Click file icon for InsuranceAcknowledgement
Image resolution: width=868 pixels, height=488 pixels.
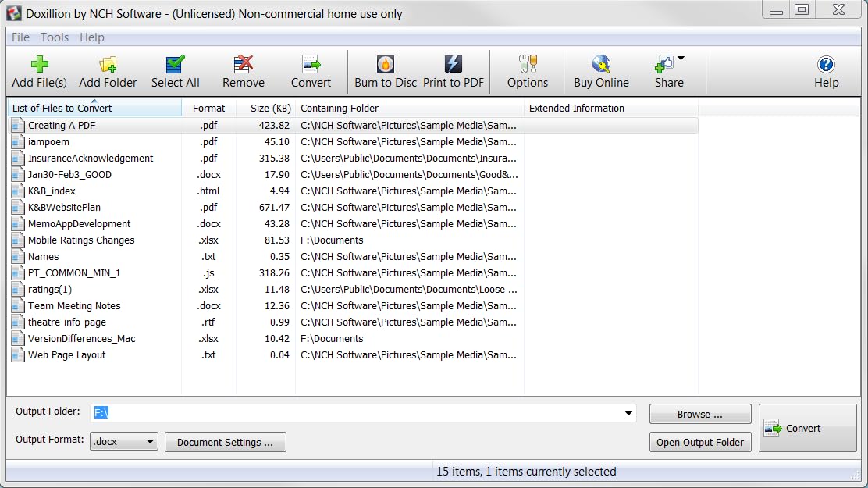coord(18,158)
